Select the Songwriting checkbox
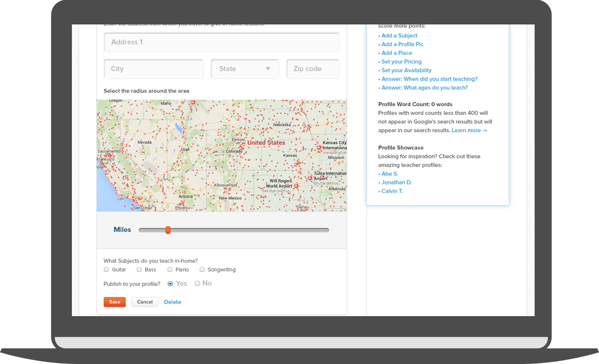The width and height of the screenshot is (599, 364). point(202,270)
